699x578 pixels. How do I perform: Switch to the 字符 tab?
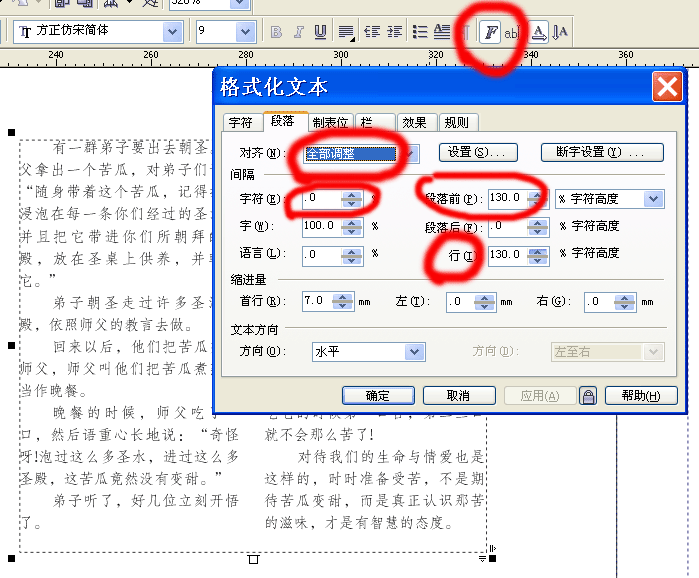tap(241, 122)
